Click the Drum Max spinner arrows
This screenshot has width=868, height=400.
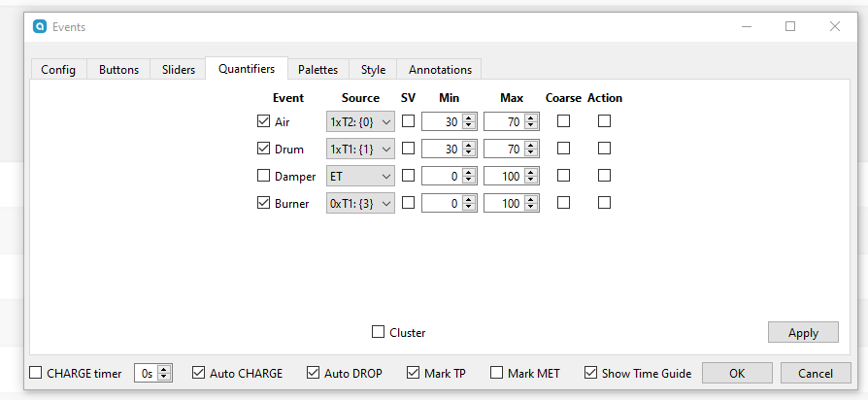[531, 149]
